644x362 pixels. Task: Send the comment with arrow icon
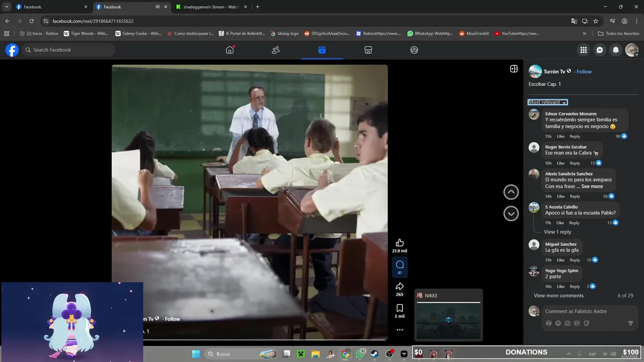tap(630, 323)
